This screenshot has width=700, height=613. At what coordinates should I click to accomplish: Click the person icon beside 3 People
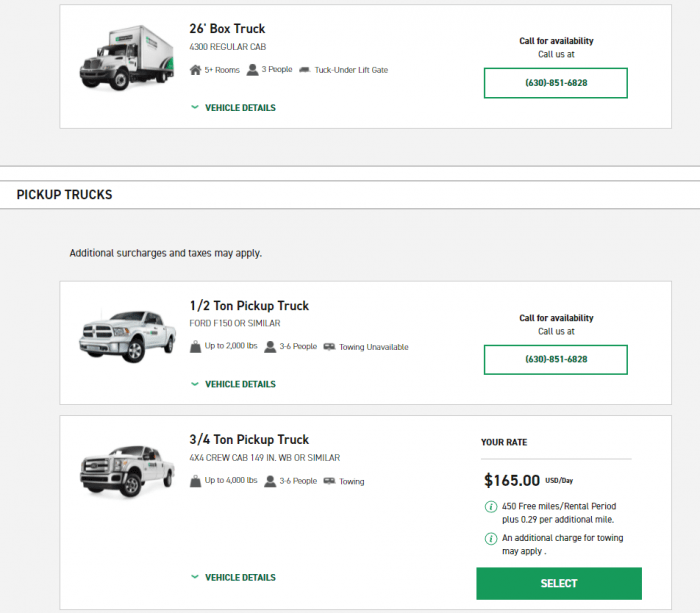252,70
